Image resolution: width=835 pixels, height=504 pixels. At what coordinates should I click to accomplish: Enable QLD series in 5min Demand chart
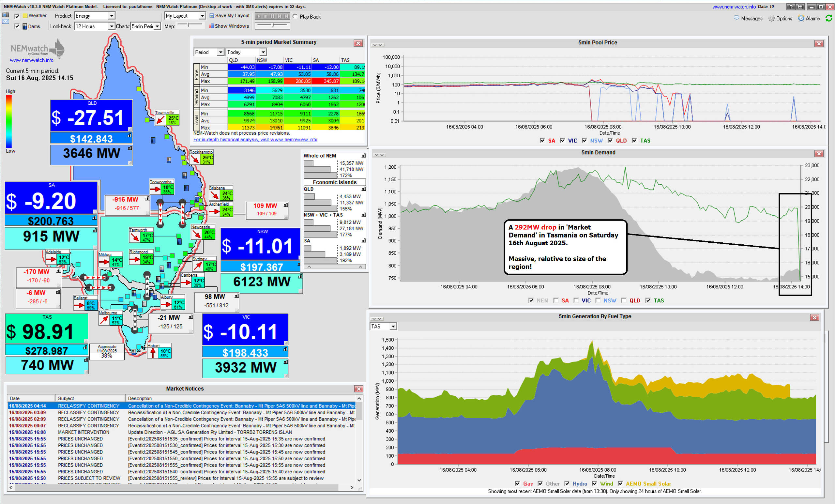click(624, 300)
